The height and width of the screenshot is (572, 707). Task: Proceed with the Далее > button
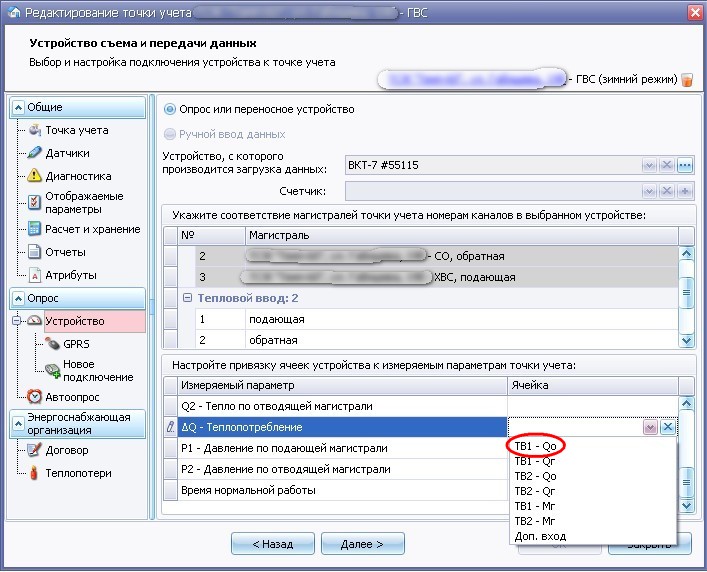click(363, 544)
